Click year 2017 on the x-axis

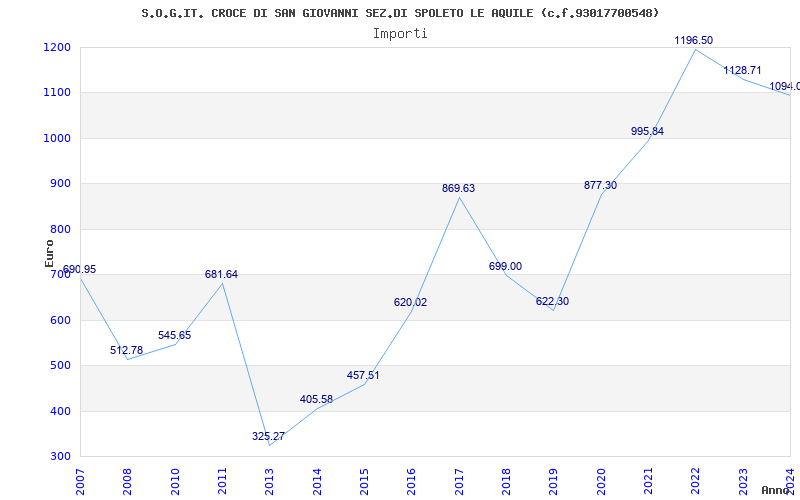pos(459,480)
